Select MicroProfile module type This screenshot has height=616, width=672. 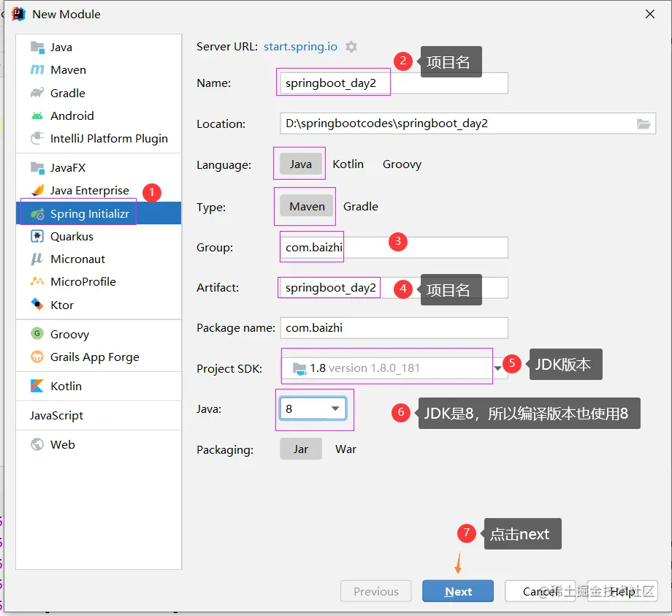[99, 281]
